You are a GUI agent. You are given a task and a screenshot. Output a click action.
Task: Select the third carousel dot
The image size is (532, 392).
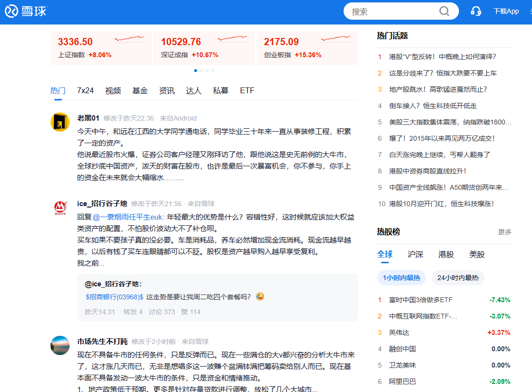207,71
